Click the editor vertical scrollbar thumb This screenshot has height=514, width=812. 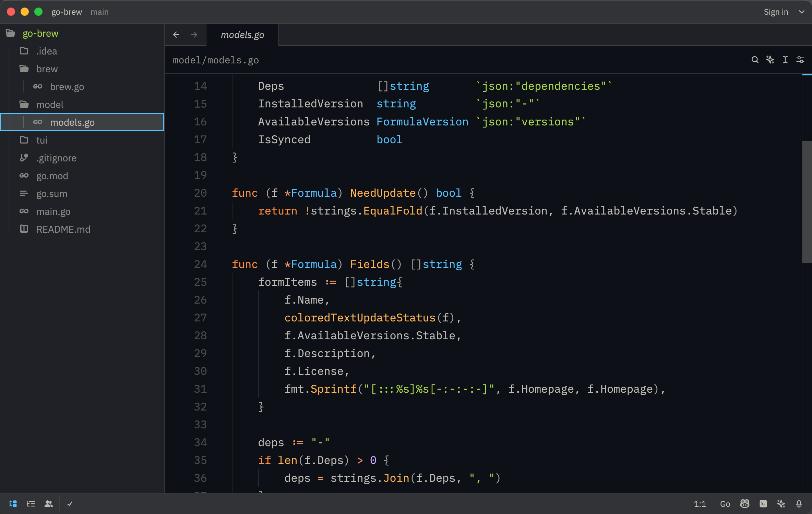[807, 201]
